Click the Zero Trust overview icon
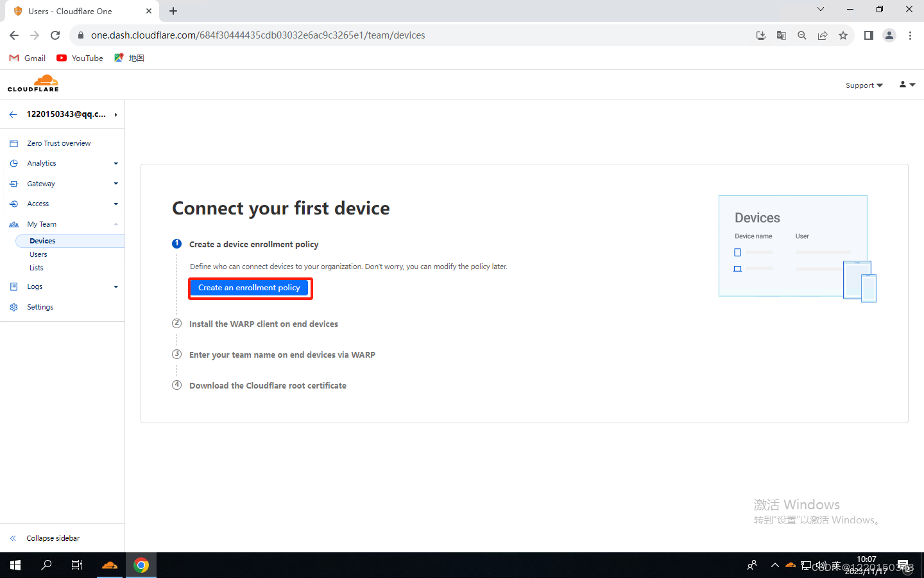This screenshot has width=924, height=578. coord(13,143)
